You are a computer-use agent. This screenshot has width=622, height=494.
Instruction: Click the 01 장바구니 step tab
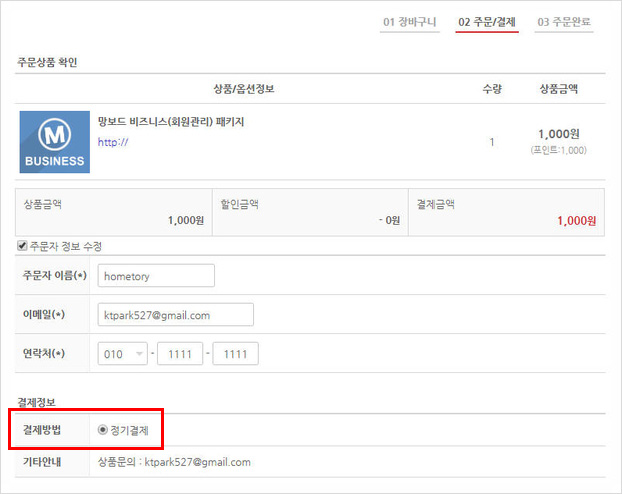[x=409, y=22]
